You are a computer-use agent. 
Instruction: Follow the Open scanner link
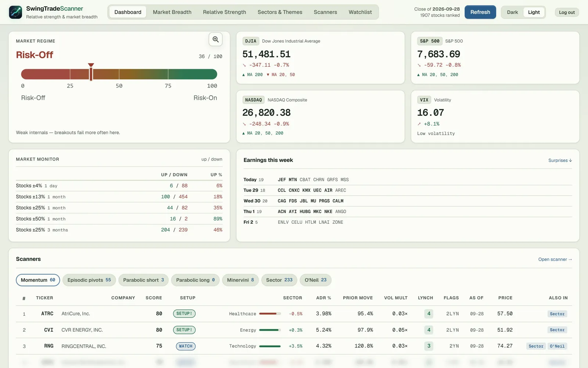[555, 259]
